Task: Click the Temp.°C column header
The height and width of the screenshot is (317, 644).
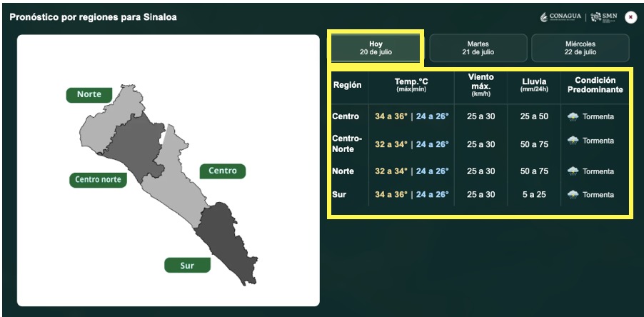Action: [411, 84]
